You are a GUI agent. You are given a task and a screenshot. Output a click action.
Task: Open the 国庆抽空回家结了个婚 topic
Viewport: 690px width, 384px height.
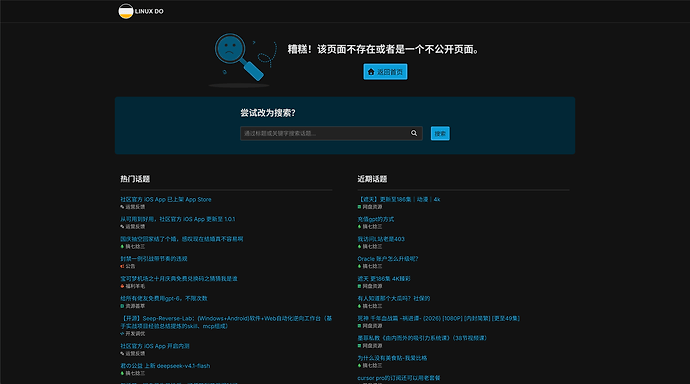click(182, 239)
